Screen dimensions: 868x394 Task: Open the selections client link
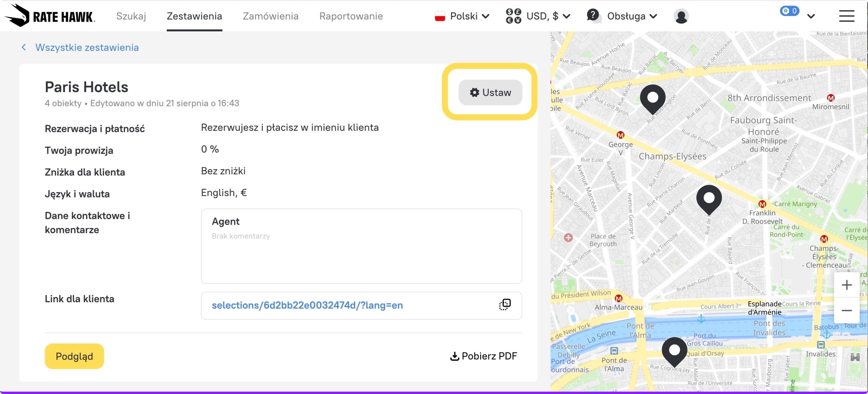(x=307, y=305)
